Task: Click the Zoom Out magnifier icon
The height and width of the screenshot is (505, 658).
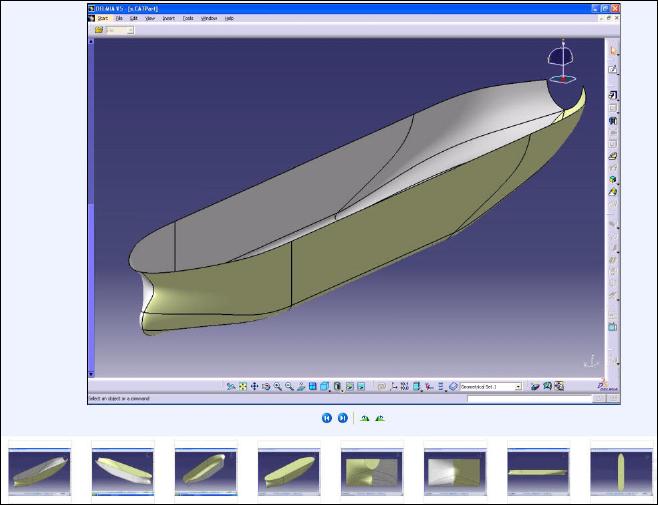Action: pyautogui.click(x=289, y=386)
